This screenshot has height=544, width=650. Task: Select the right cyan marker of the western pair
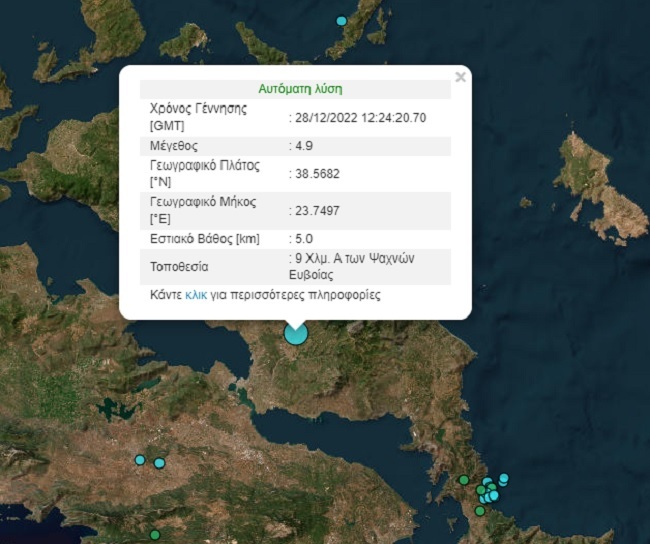coord(159,463)
